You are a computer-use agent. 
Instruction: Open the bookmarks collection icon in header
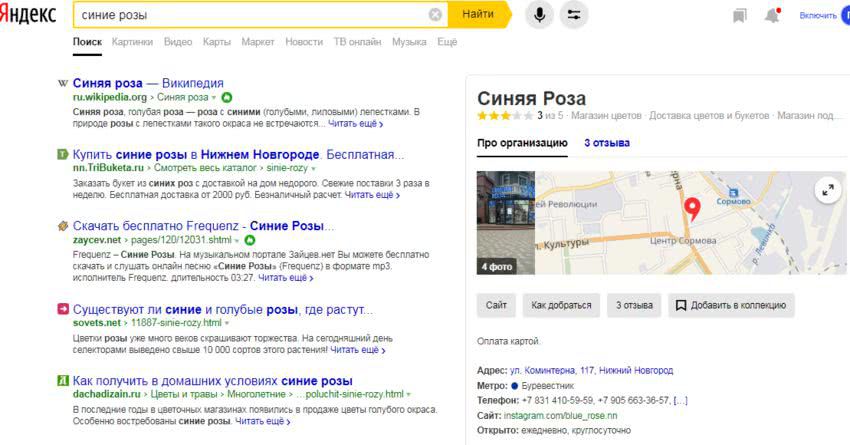[739, 15]
